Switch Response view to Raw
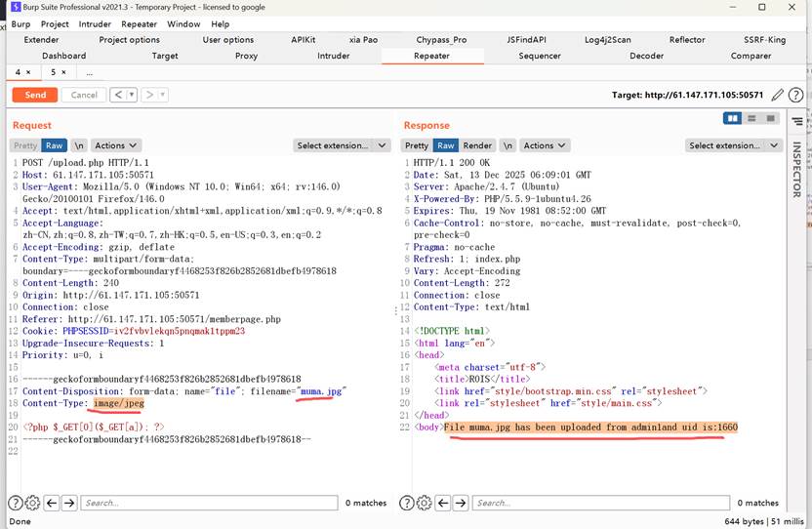 (x=445, y=145)
